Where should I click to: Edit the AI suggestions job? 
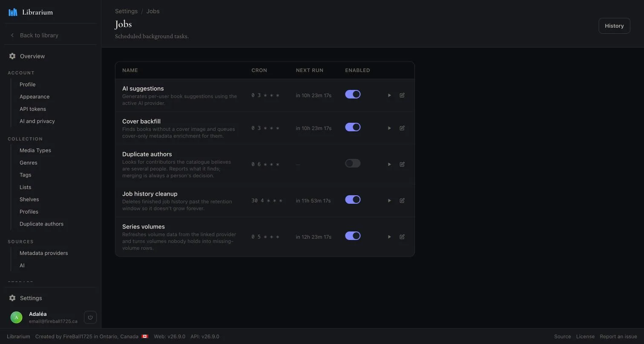402,95
